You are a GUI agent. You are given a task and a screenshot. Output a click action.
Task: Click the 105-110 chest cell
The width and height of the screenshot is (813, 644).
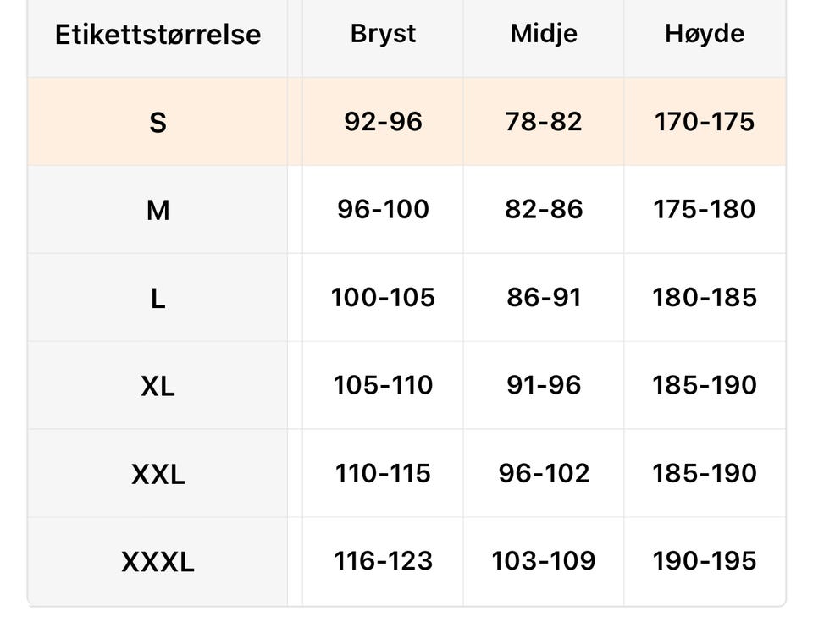pos(383,385)
